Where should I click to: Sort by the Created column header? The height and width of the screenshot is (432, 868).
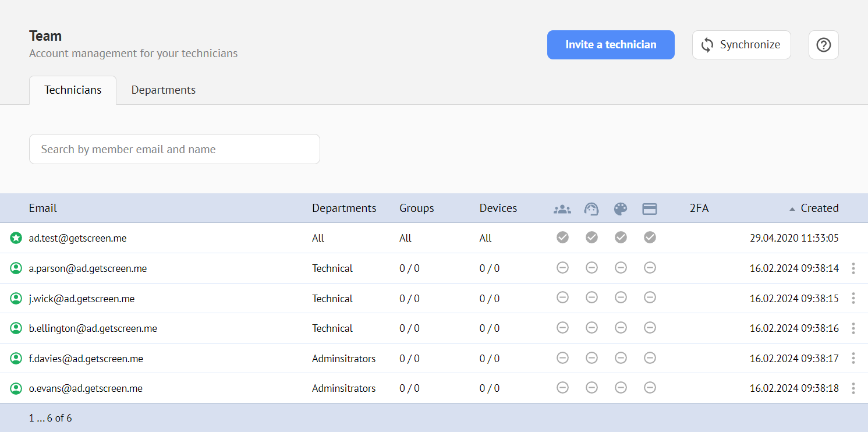[819, 208]
